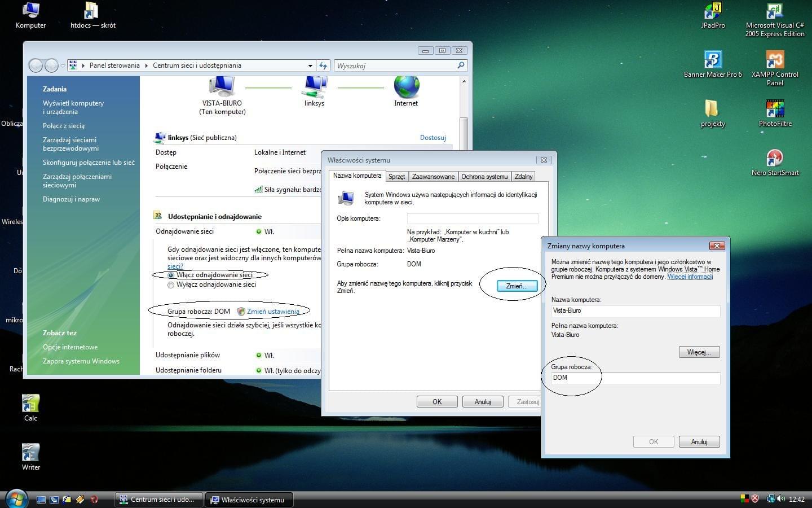Click Zmień ustawienia link next to Grupa robocza
This screenshot has height=508, width=812.
coord(273,312)
